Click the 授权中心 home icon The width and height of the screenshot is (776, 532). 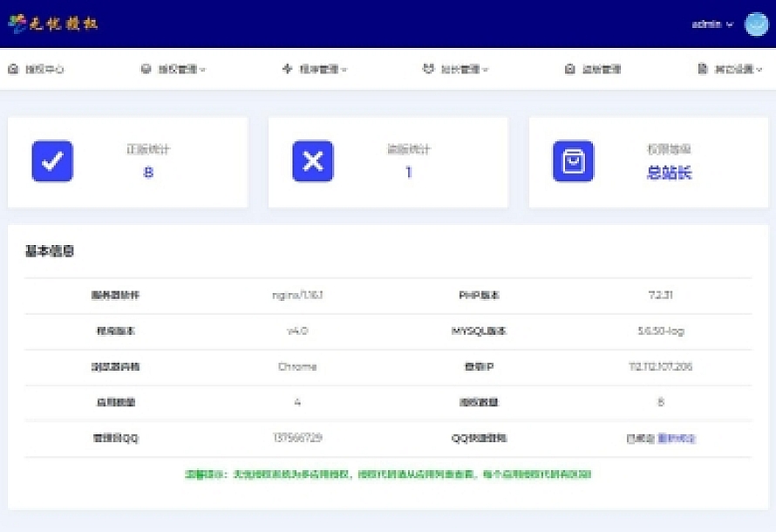tap(13, 69)
